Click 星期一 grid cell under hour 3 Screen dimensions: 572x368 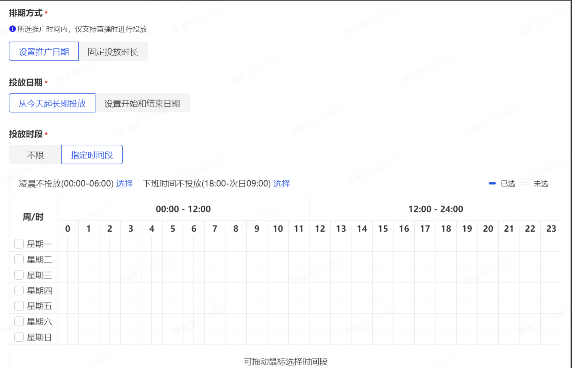point(131,244)
